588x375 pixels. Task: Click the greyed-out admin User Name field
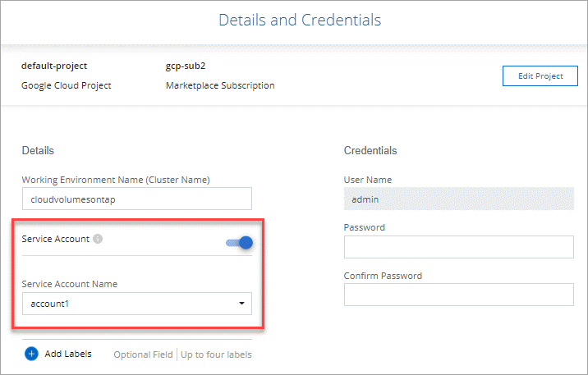[x=458, y=199]
